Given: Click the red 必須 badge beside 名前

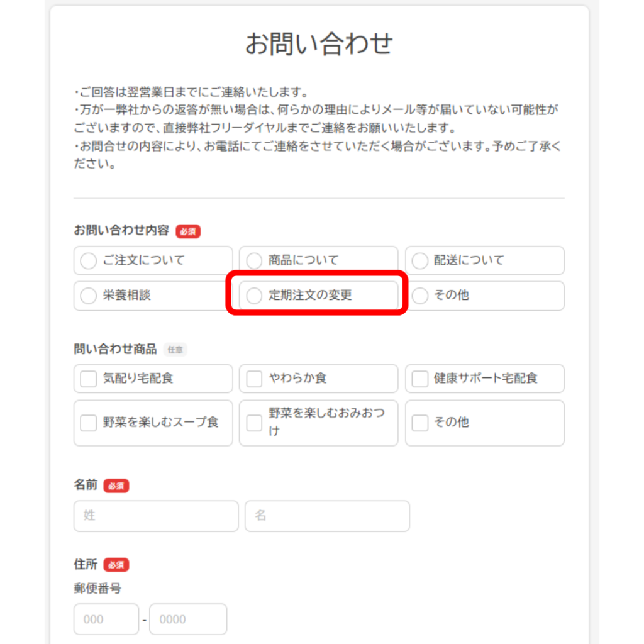Looking at the screenshot, I should pyautogui.click(x=116, y=486).
